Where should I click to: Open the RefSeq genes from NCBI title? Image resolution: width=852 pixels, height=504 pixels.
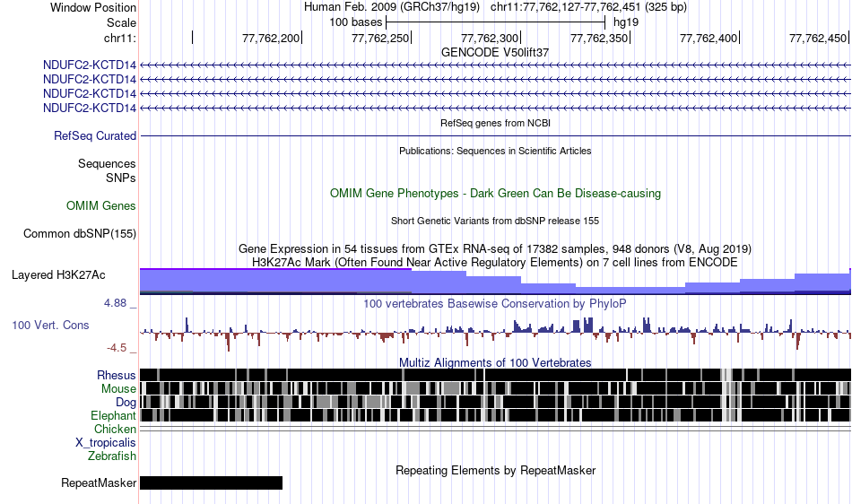click(495, 123)
